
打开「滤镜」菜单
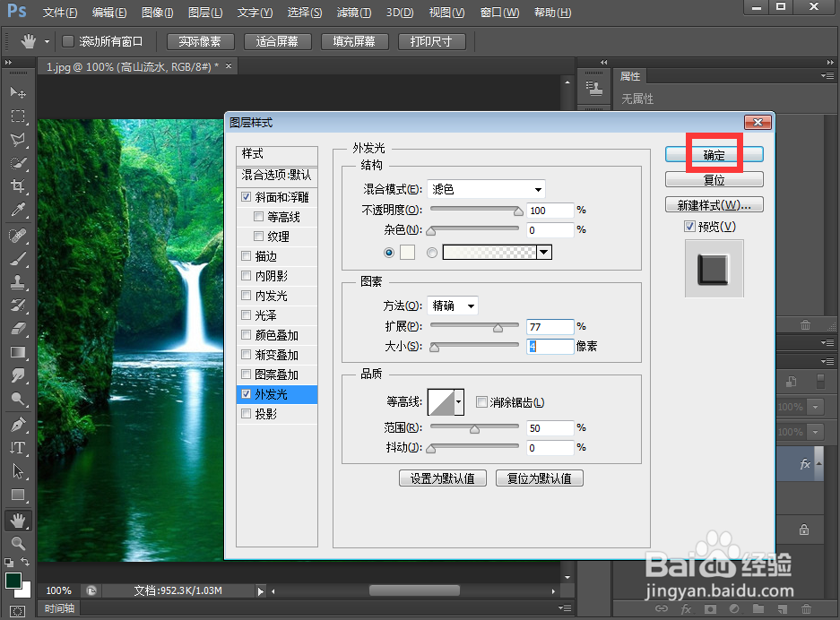(x=353, y=12)
